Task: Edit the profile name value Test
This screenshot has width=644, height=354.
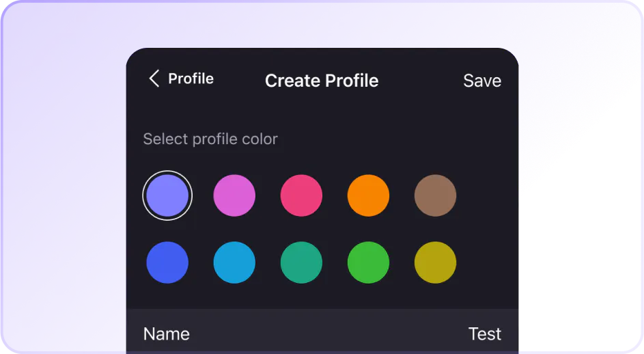Action: point(484,333)
